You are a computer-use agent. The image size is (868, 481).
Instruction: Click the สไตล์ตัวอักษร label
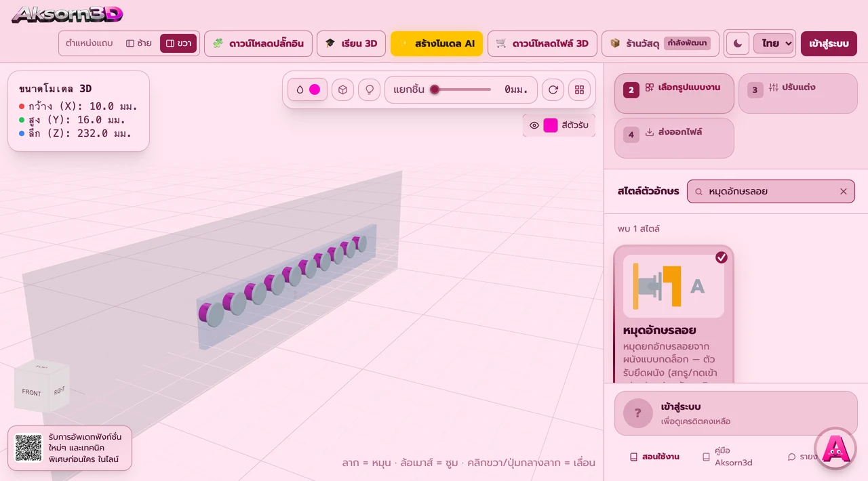tap(648, 192)
